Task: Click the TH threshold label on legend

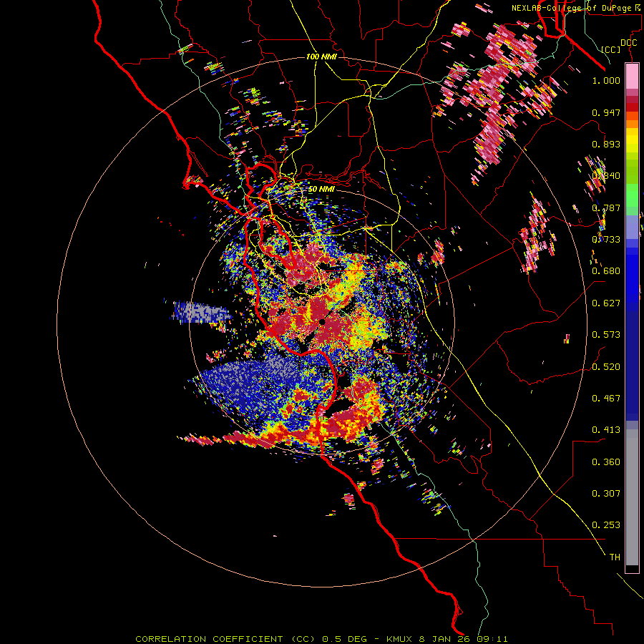Action: click(615, 557)
